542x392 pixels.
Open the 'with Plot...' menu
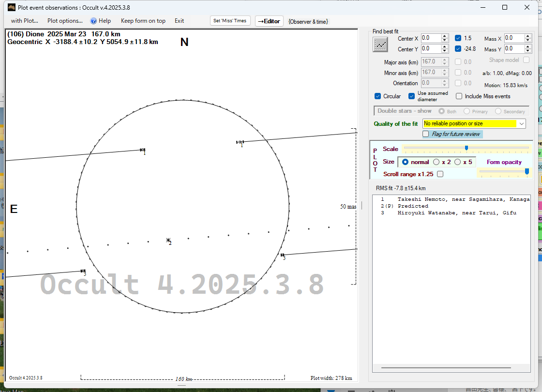pyautogui.click(x=24, y=21)
